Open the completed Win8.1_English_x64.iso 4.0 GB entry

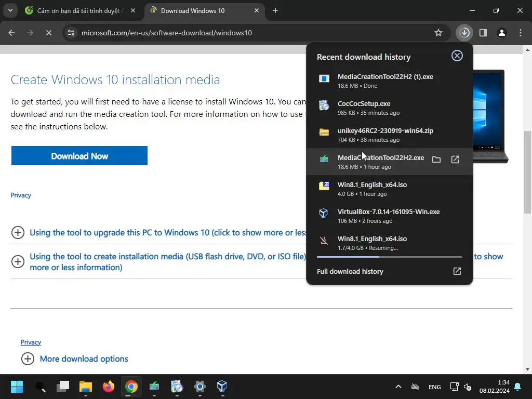(x=390, y=189)
